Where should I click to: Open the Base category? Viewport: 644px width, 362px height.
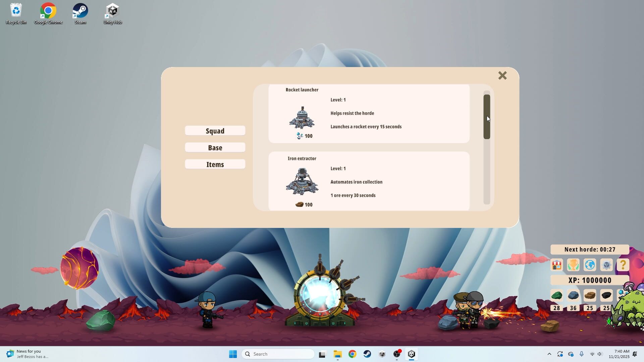[x=215, y=147]
